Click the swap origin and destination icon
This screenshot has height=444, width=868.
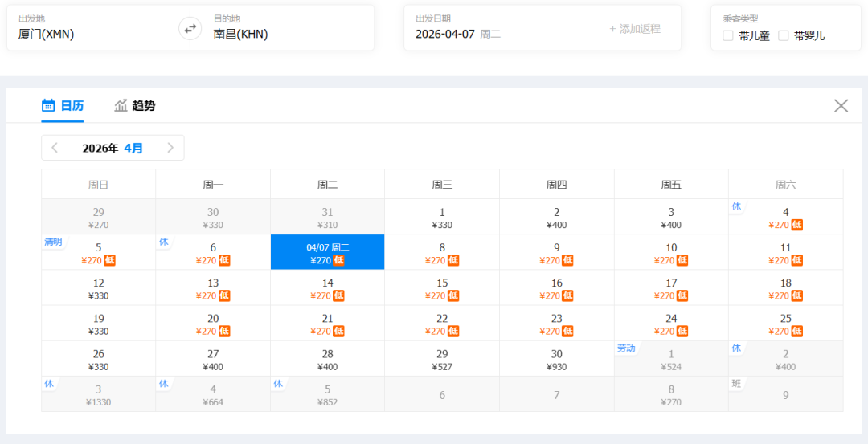click(190, 28)
